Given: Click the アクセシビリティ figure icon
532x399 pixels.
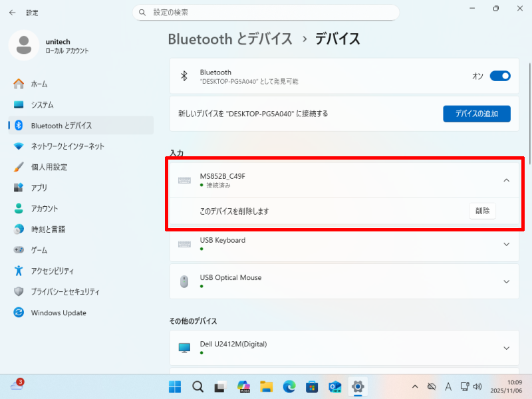Looking at the screenshot, I should (x=19, y=271).
